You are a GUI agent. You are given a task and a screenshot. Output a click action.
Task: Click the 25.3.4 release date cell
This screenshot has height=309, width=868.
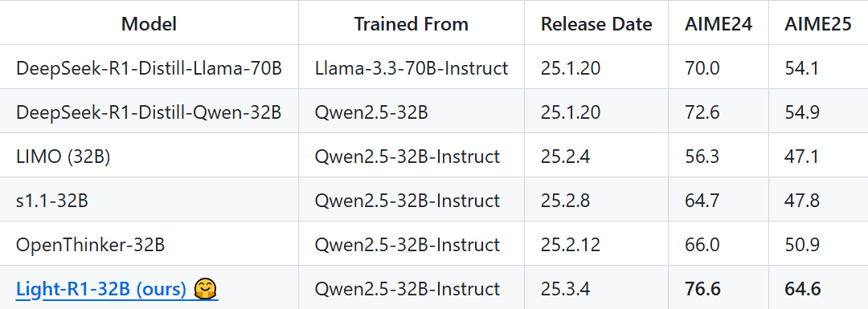click(x=565, y=289)
